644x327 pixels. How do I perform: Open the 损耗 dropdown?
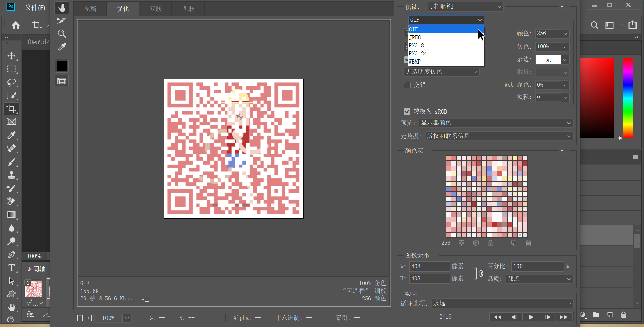click(x=565, y=97)
